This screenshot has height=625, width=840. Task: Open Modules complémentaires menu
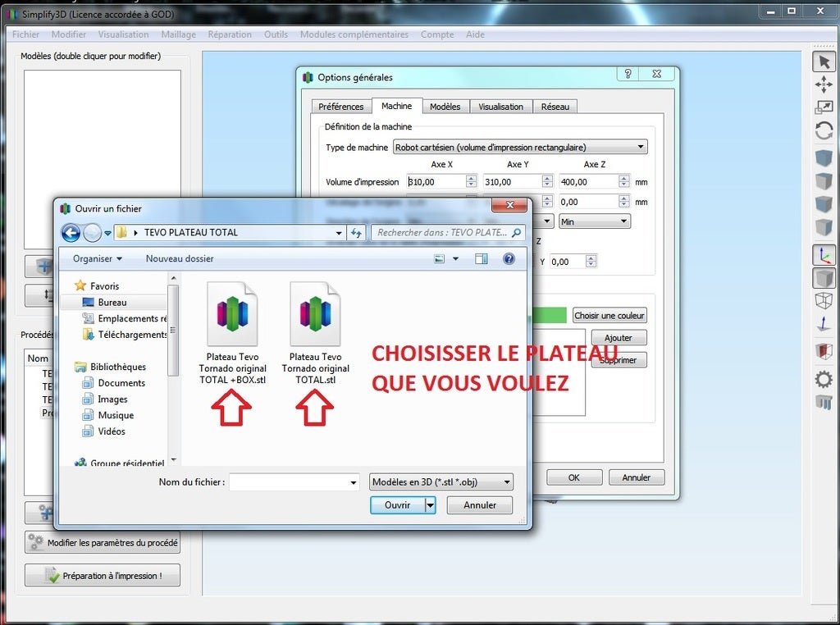pyautogui.click(x=354, y=34)
